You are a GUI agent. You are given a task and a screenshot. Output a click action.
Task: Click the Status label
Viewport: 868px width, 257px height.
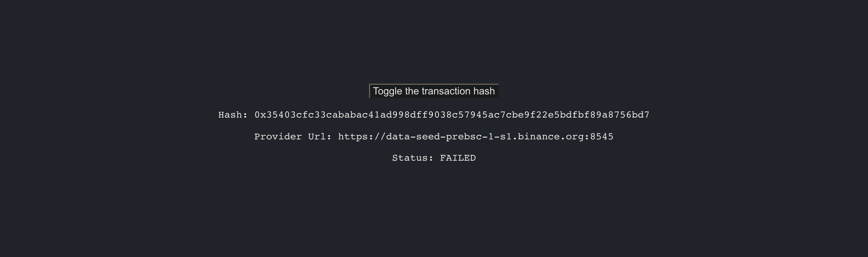click(x=412, y=157)
